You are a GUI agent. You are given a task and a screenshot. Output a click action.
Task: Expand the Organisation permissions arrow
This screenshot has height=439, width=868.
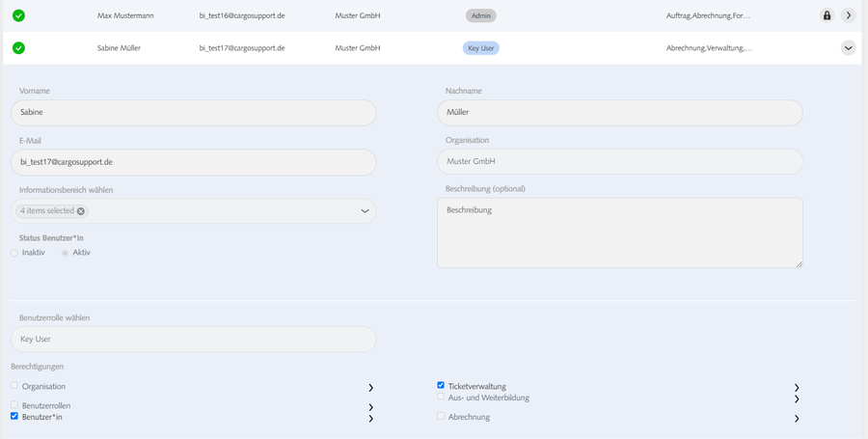pos(370,387)
